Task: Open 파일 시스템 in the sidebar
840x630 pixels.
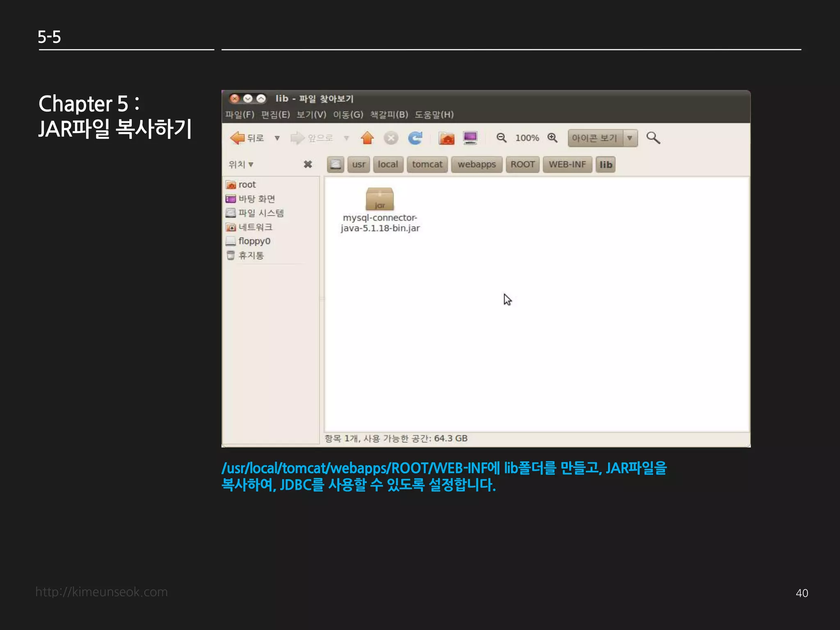Action: (x=255, y=213)
